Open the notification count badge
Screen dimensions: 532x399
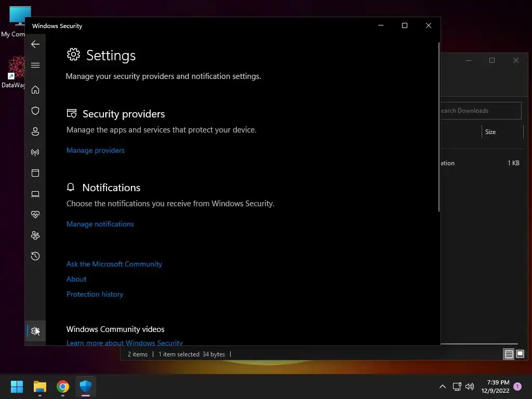click(517, 387)
